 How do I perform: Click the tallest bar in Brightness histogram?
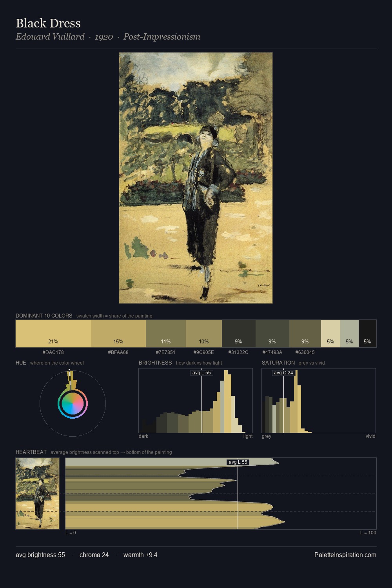(226, 401)
